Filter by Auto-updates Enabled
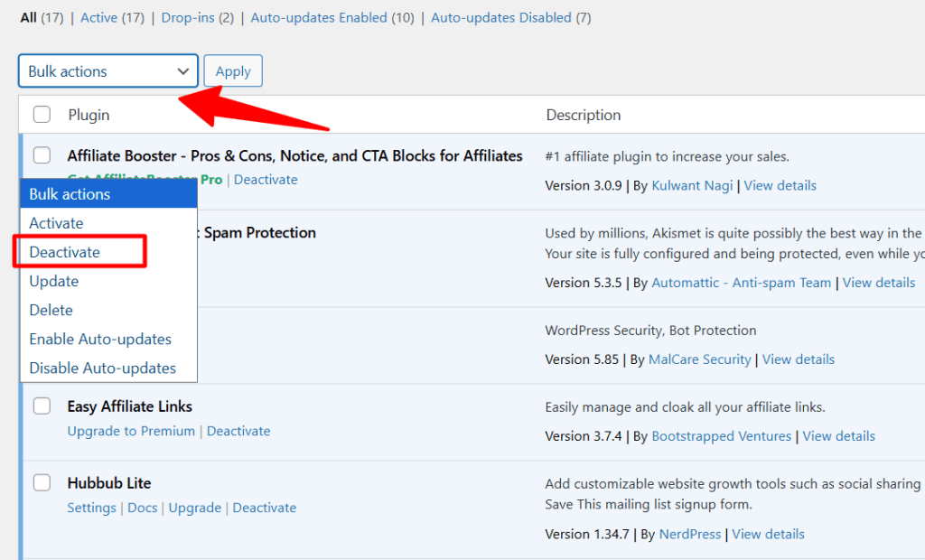925x560 pixels. [x=319, y=18]
